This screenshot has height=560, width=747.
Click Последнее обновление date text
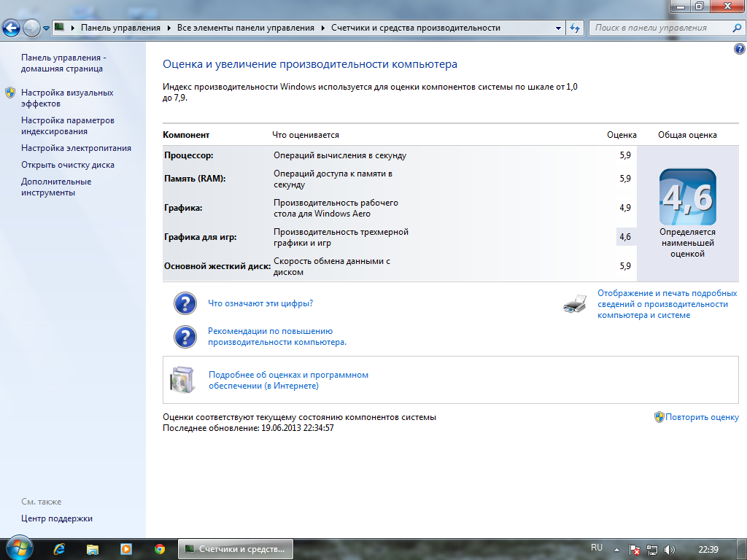(x=248, y=428)
